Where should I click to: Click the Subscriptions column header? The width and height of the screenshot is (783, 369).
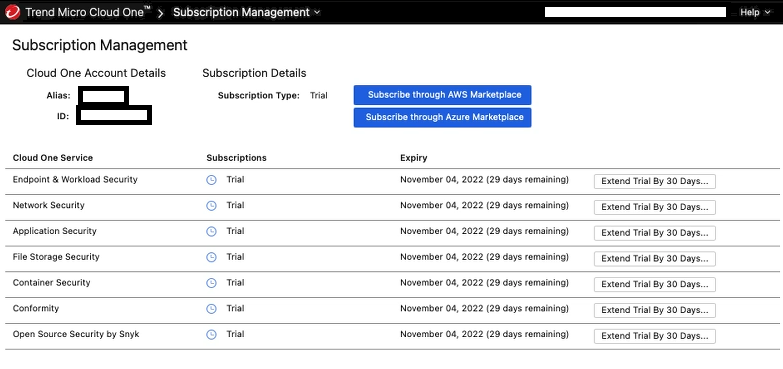(236, 158)
